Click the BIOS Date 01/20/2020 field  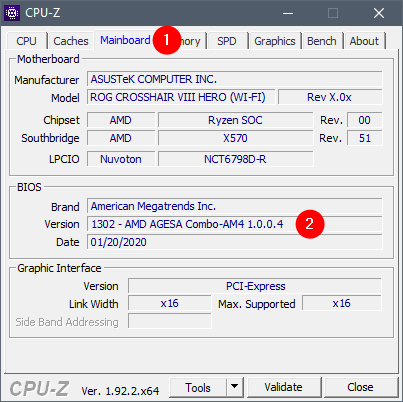click(235, 242)
